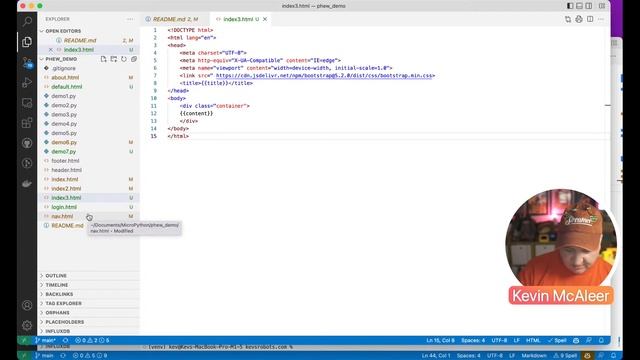640x360 pixels.
Task: Expand the Timeline section
Action: [x=89, y=285]
